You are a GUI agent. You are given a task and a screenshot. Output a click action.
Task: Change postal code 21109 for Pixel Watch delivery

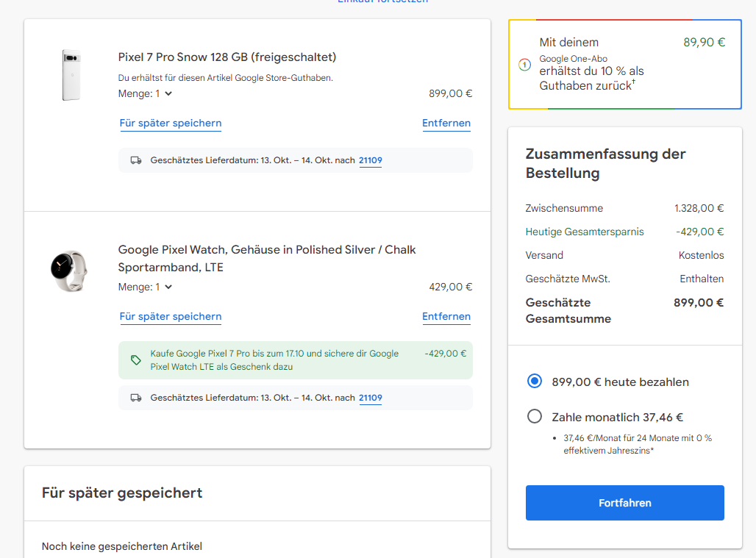pyautogui.click(x=370, y=398)
